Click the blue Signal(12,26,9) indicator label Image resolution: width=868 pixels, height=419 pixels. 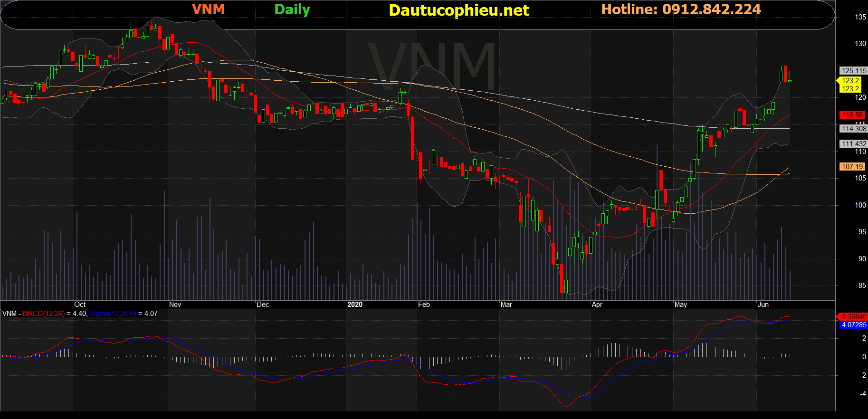click(x=113, y=314)
